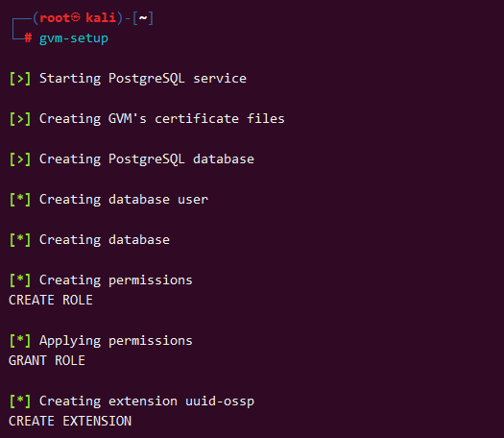Click the Creating GVM's certificate files line
Screen dimensions: 504x438
pos(147,119)
